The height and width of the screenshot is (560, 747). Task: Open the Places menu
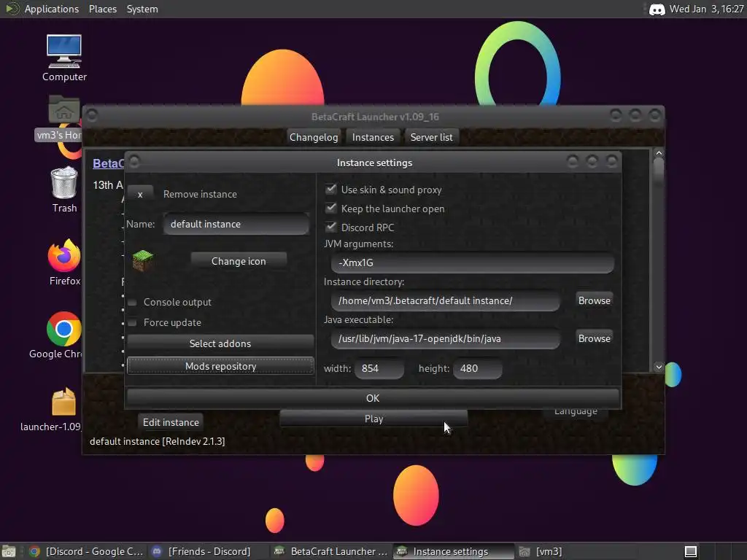(x=102, y=9)
